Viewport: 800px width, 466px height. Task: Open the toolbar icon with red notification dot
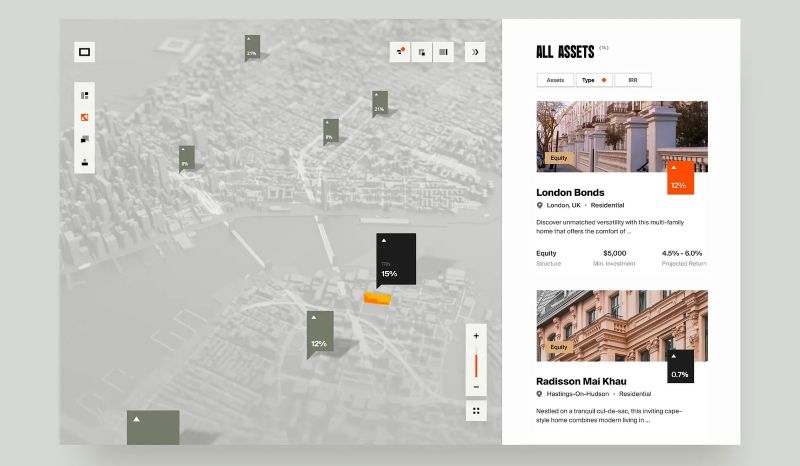coord(401,52)
